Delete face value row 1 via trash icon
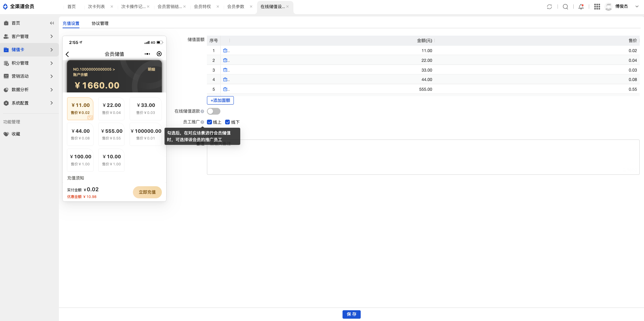 coord(225,50)
